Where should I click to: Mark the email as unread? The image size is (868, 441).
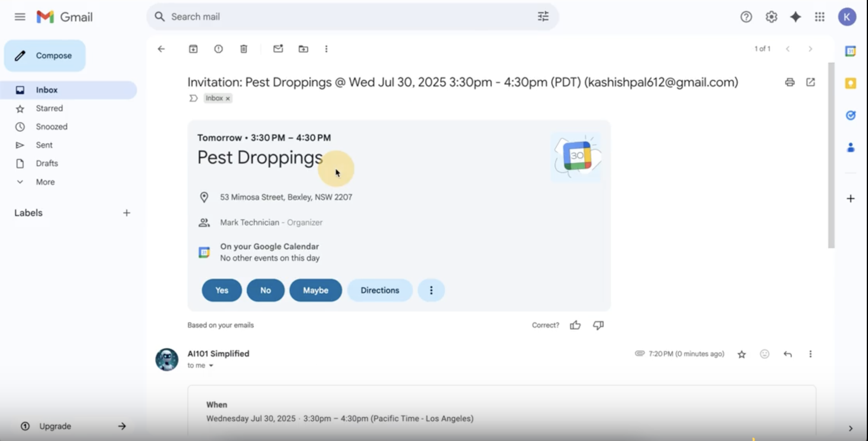(x=278, y=49)
